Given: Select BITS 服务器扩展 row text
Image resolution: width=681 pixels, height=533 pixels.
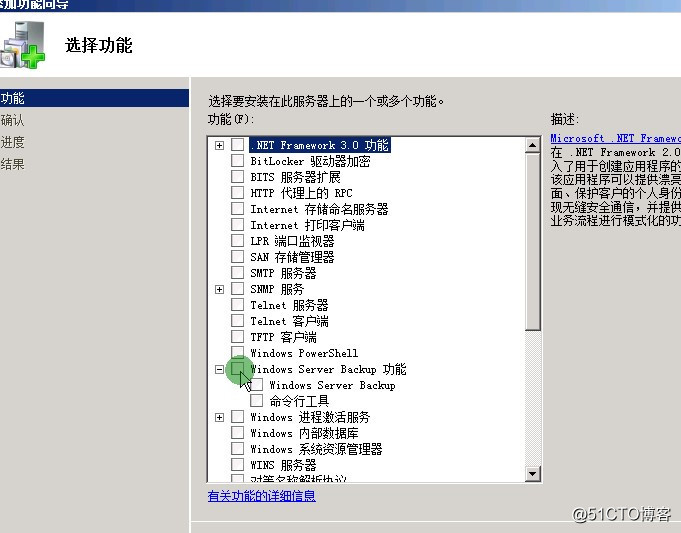Looking at the screenshot, I should pos(295,177).
